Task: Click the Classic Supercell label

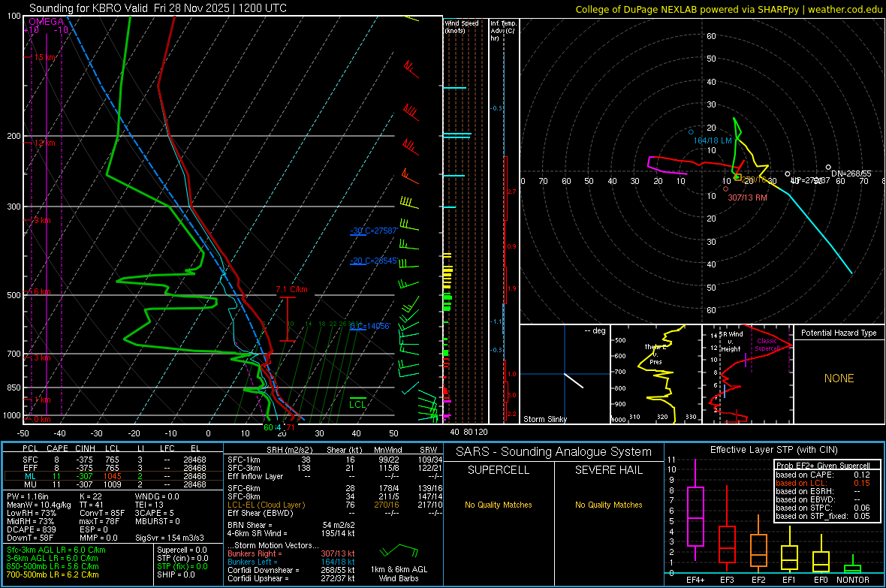Action: tap(767, 345)
